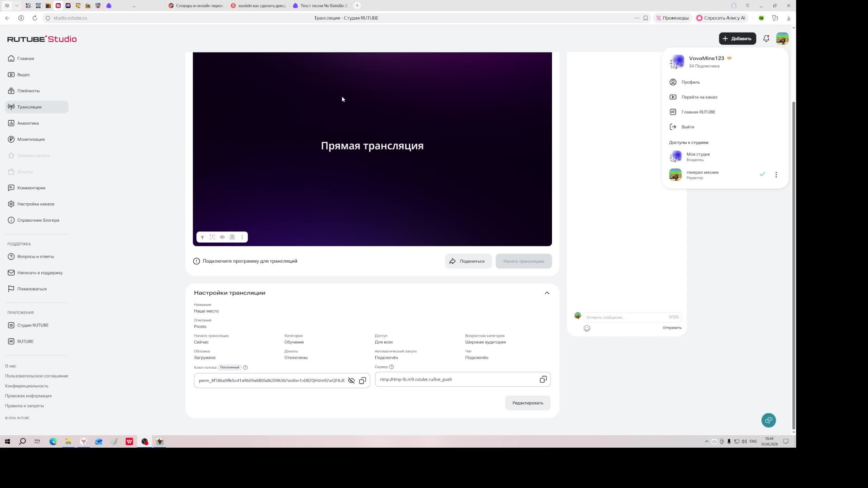Screen dimensions: 868x488
Task: Toggle the eye icon on the preview toolbar
Action: (x=222, y=237)
